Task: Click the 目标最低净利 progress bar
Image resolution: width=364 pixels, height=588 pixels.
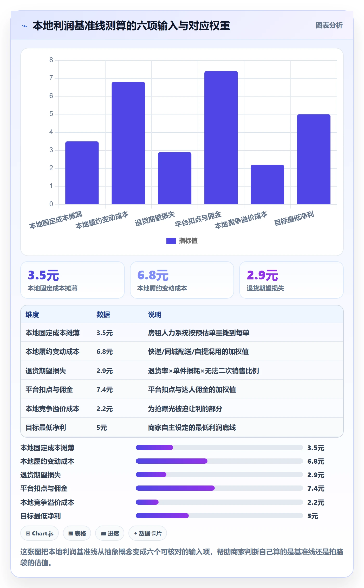Action: click(219, 516)
